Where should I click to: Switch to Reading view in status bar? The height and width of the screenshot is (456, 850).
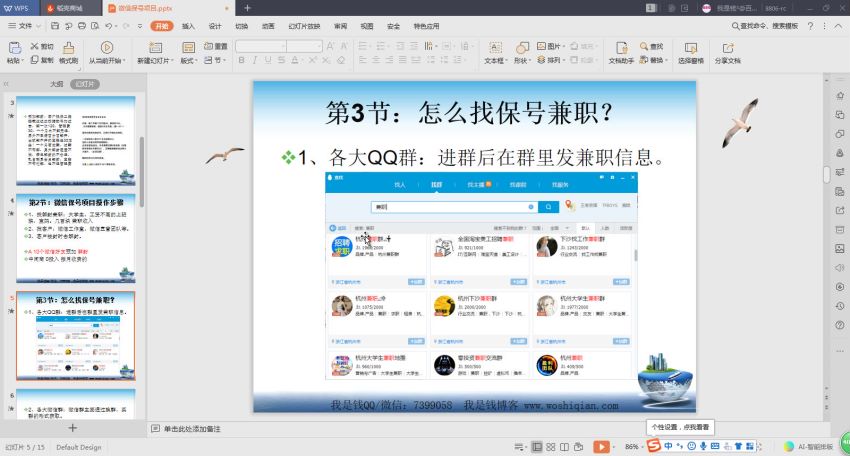[564, 447]
